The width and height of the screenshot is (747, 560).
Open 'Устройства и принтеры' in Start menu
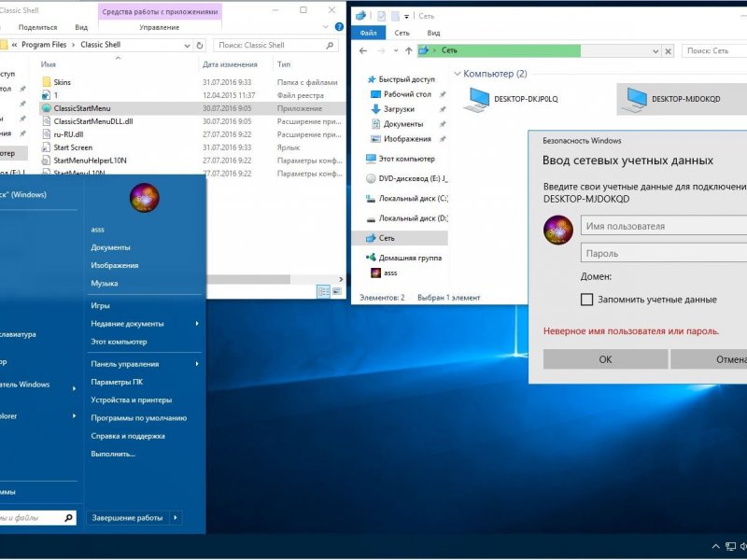[x=132, y=400]
